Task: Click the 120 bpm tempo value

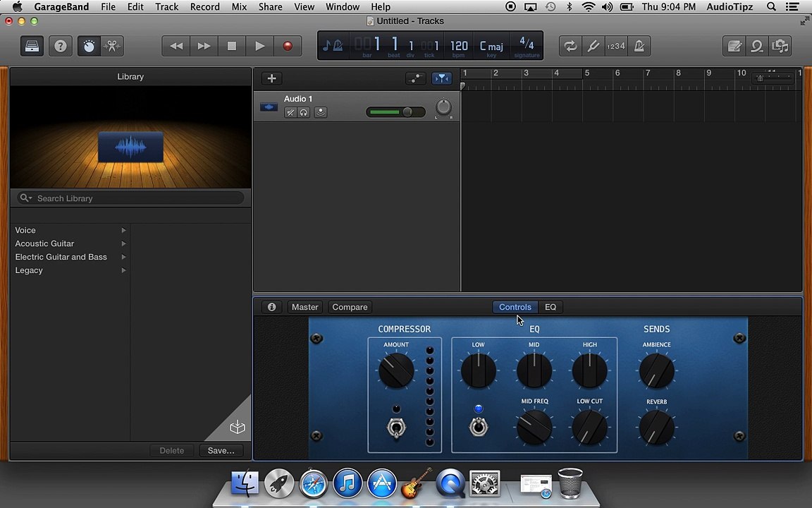Action: pyautogui.click(x=459, y=46)
